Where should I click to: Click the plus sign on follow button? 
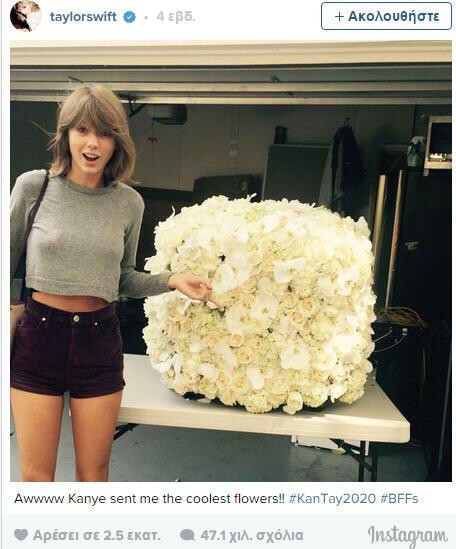click(339, 16)
